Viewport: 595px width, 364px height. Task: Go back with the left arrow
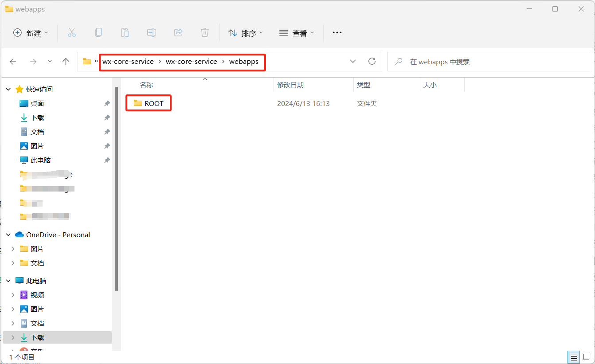13,62
